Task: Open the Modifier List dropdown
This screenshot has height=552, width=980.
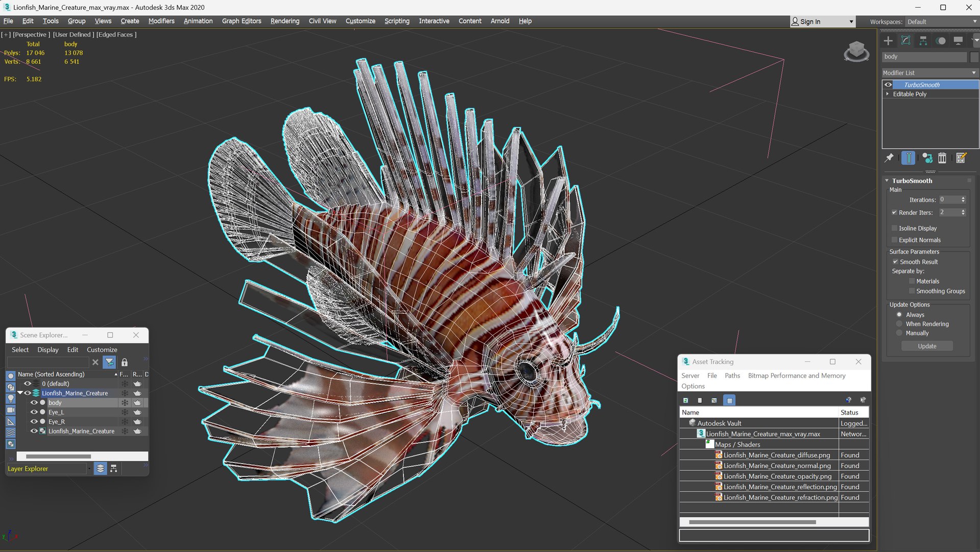Action: [x=929, y=73]
